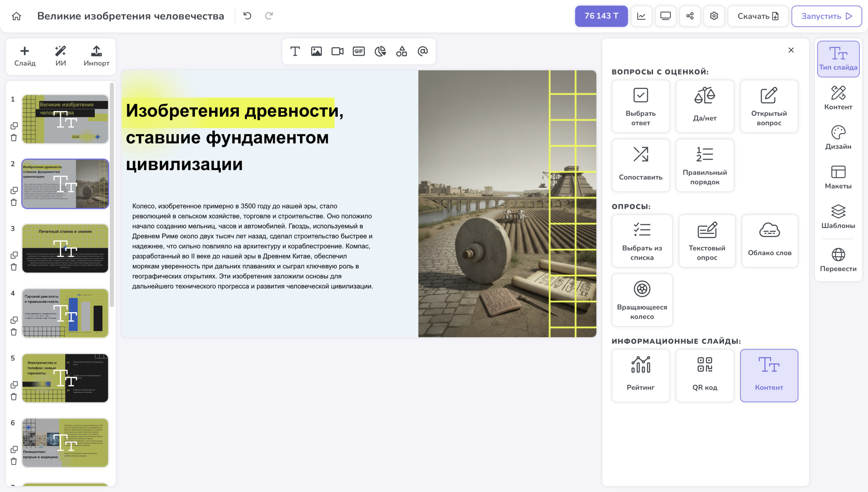The image size is (868, 492).
Task: Click the slide list scrollbar
Action: (x=112, y=194)
